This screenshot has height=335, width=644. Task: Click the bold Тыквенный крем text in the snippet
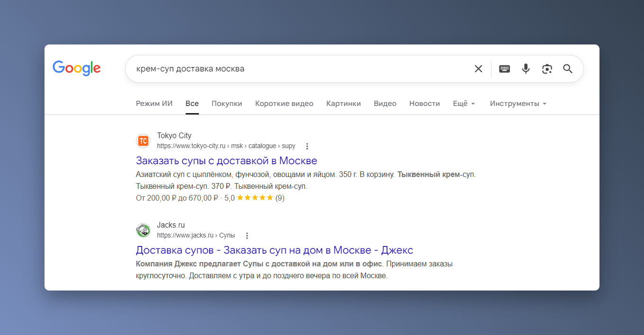click(x=429, y=175)
